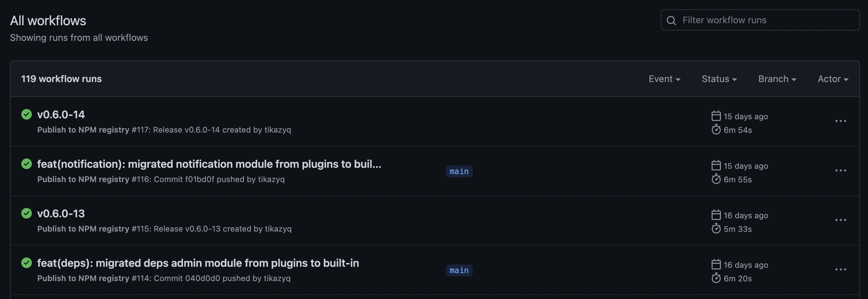Click the green status icon for v0.6.0-13
Image resolution: width=868 pixels, height=299 pixels.
click(x=27, y=213)
